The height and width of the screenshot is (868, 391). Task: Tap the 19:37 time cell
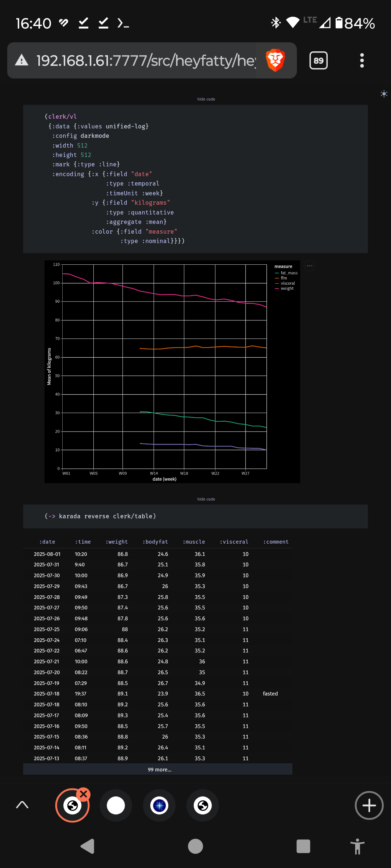pos(80,694)
